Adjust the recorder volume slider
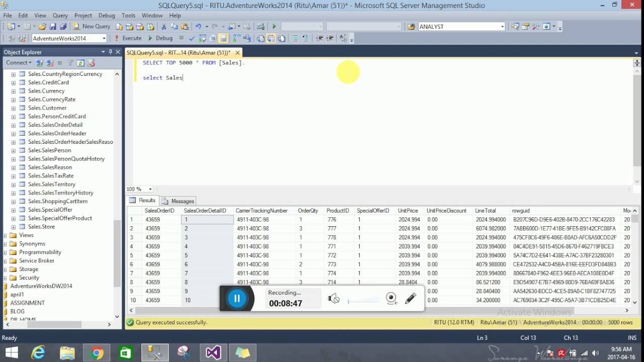644x362 pixels. coord(363,301)
